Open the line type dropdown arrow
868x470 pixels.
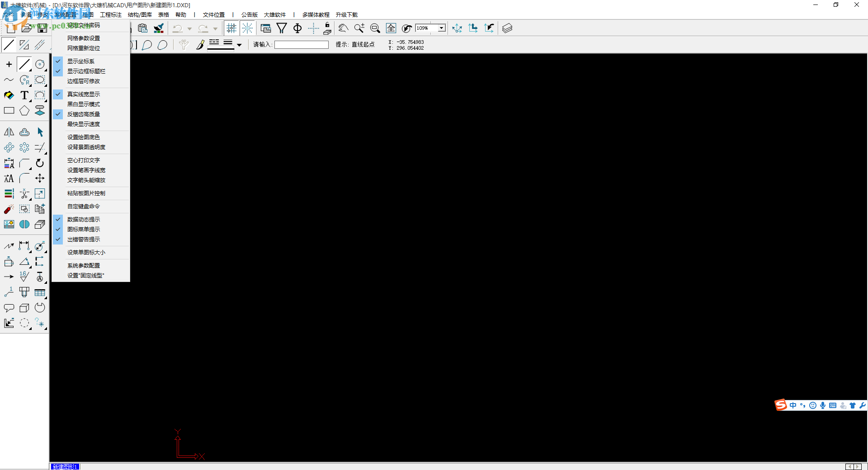point(239,45)
